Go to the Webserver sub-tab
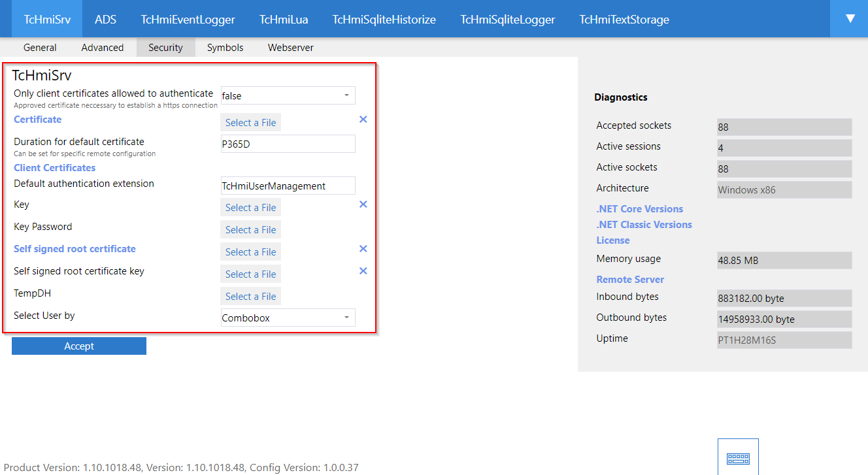Screen dimensions: 868x475 291,47
